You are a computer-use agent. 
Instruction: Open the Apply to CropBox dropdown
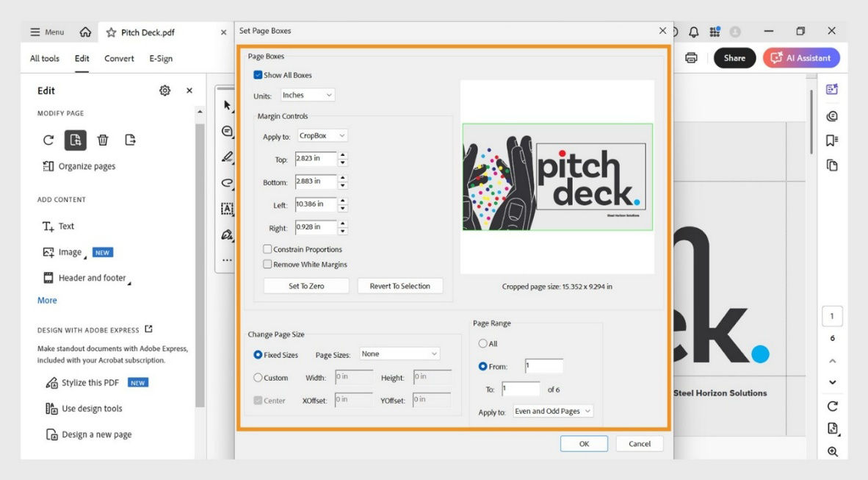(x=322, y=135)
